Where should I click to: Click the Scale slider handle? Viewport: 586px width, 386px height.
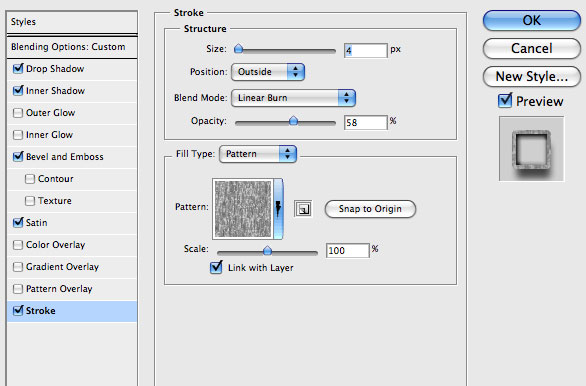coord(267,250)
